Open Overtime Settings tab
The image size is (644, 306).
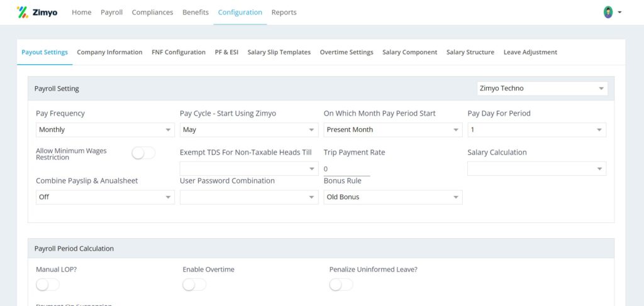pos(347,52)
